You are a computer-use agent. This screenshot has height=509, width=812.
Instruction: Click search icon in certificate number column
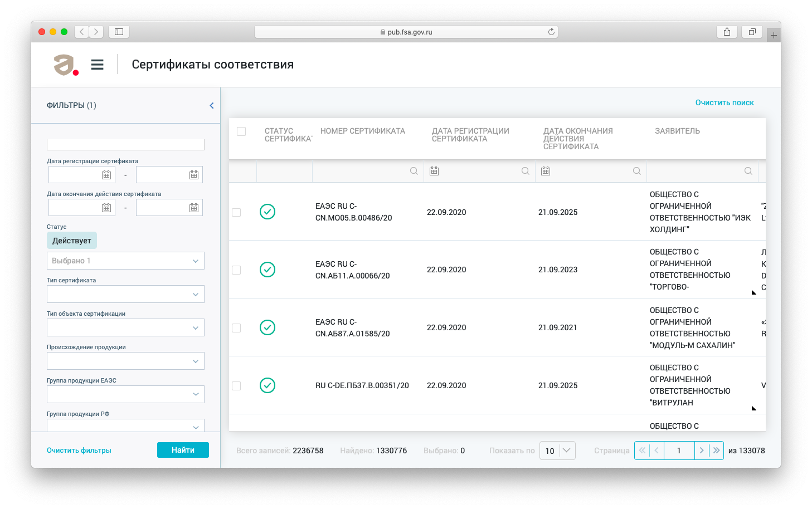click(x=414, y=171)
